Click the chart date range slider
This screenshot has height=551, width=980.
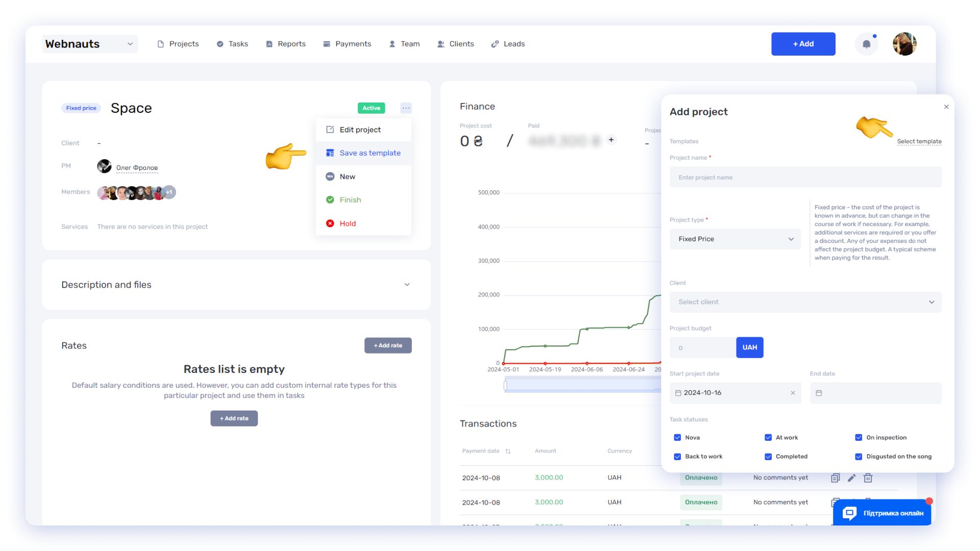coord(582,385)
